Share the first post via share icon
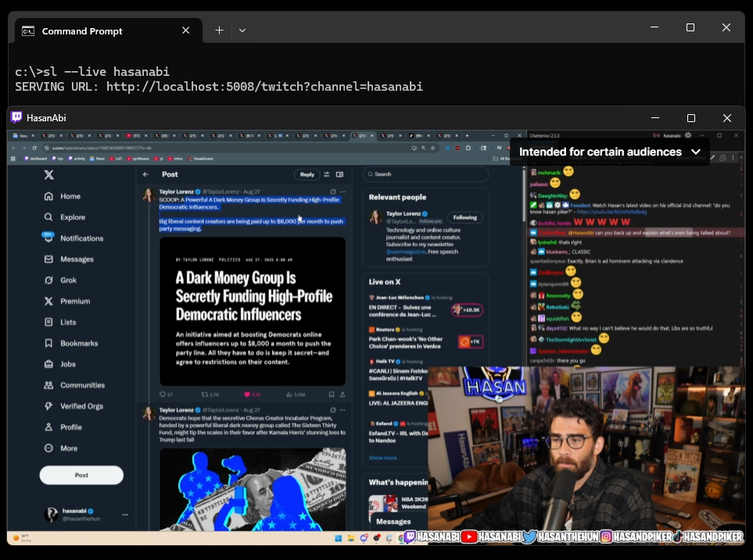The width and height of the screenshot is (753, 560). click(x=342, y=394)
